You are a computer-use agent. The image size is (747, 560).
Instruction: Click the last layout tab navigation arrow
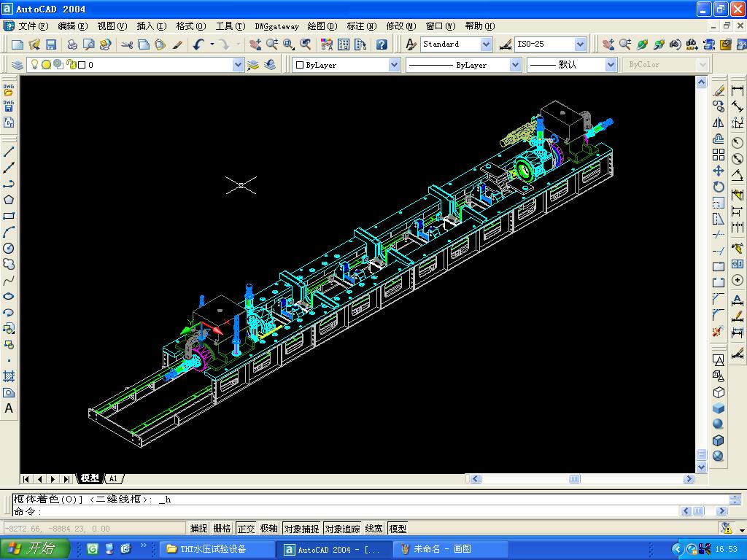tap(66, 479)
